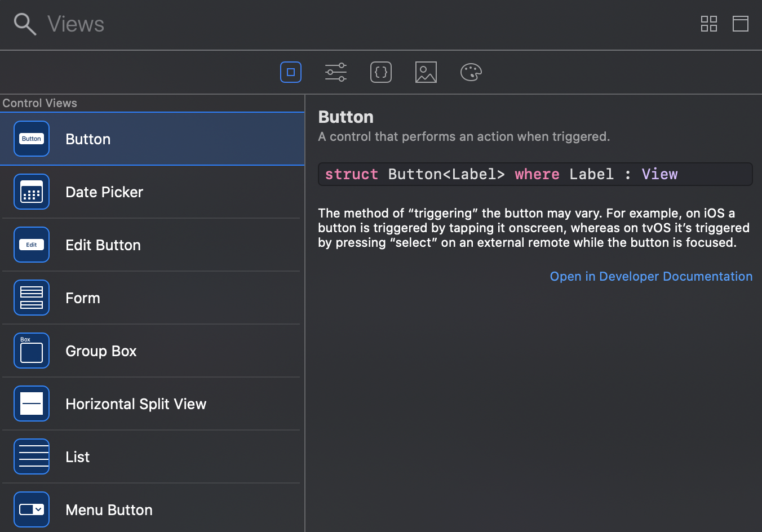Open in Developer Documentation link
This screenshot has width=762, height=532.
pyautogui.click(x=651, y=277)
